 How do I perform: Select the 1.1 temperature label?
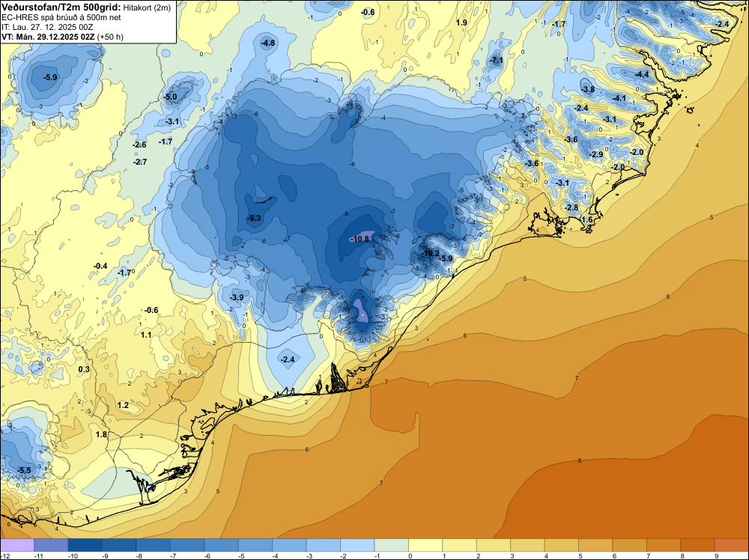pos(146,335)
